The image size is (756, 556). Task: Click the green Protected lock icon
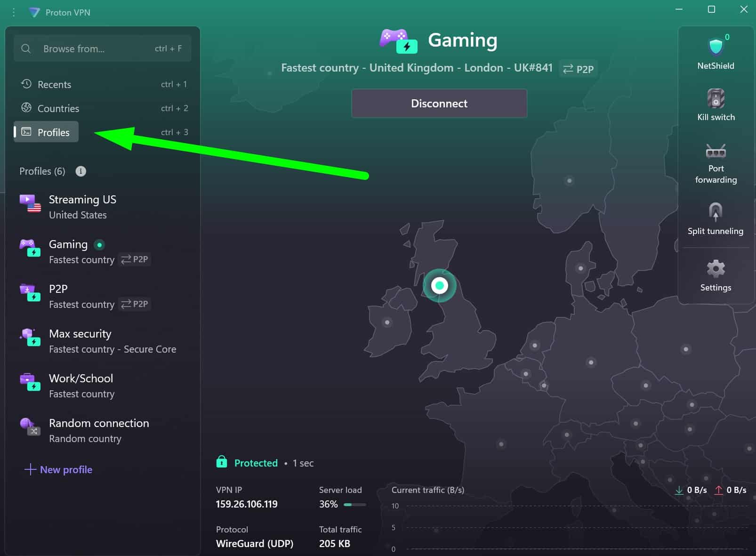coord(222,462)
